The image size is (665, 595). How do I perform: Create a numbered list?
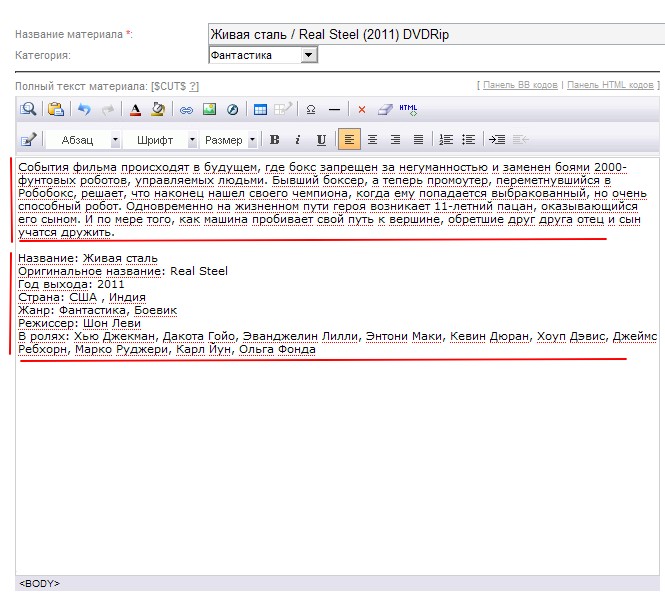446,140
